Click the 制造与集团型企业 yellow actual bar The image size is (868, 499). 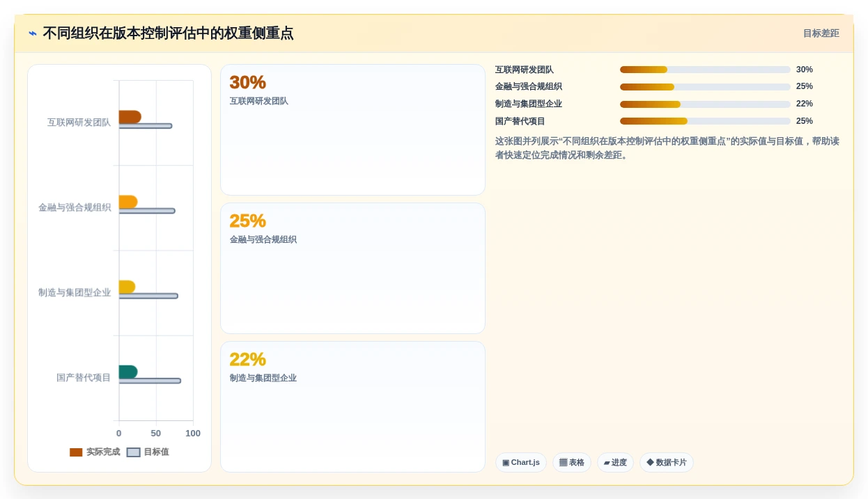click(127, 287)
